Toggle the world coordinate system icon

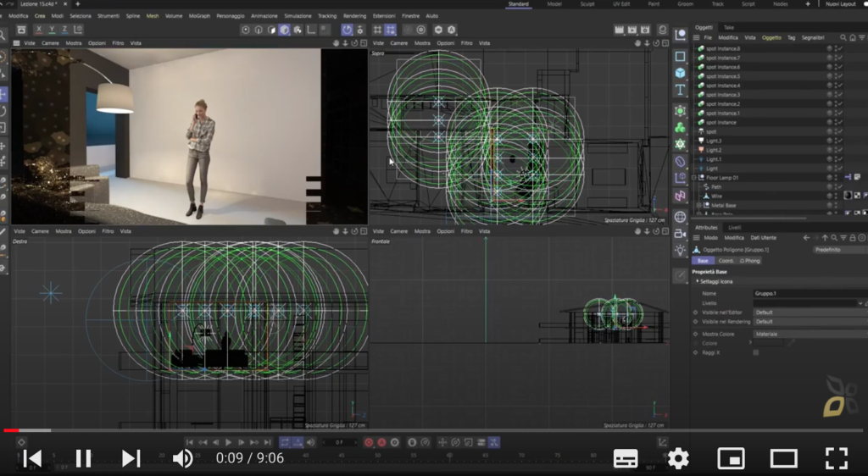78,30
